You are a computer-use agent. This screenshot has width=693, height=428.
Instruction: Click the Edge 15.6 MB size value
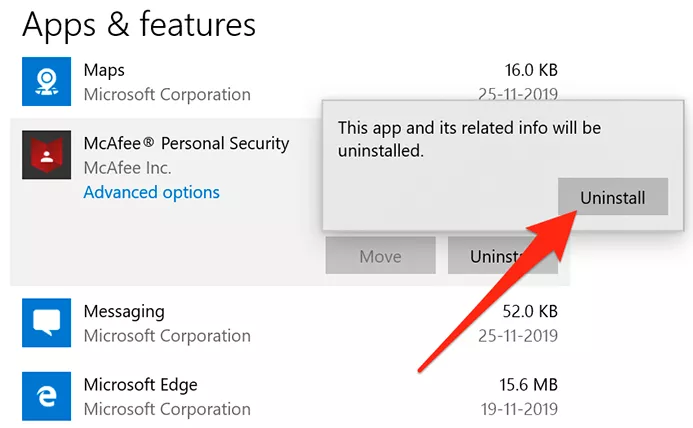tap(530, 385)
